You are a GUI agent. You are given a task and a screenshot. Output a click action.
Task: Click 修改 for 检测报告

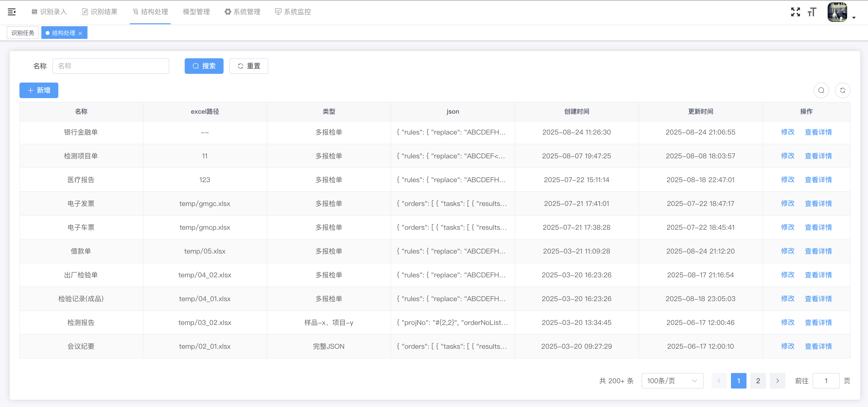tap(788, 322)
